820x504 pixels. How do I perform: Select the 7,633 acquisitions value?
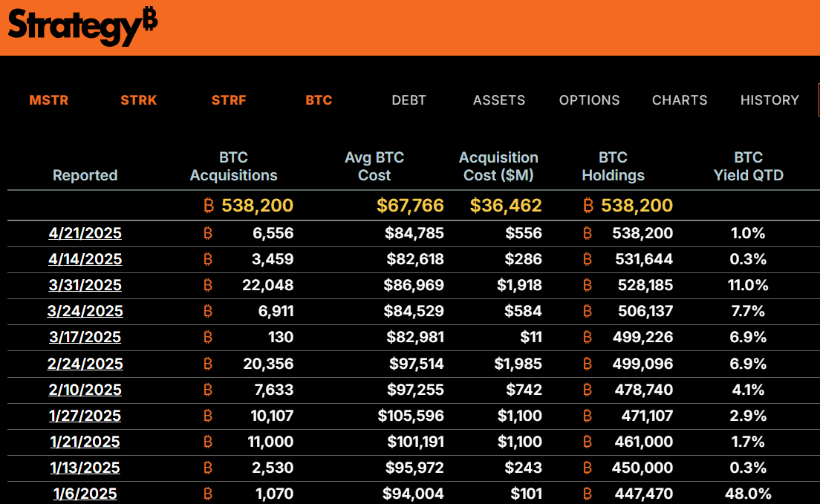[274, 390]
